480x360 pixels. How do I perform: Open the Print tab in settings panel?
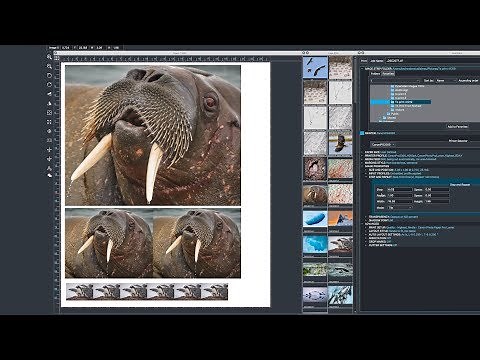coord(364,61)
